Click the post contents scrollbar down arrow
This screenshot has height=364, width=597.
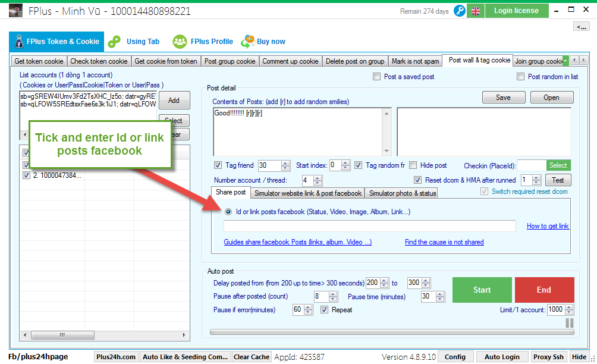[x=387, y=151]
